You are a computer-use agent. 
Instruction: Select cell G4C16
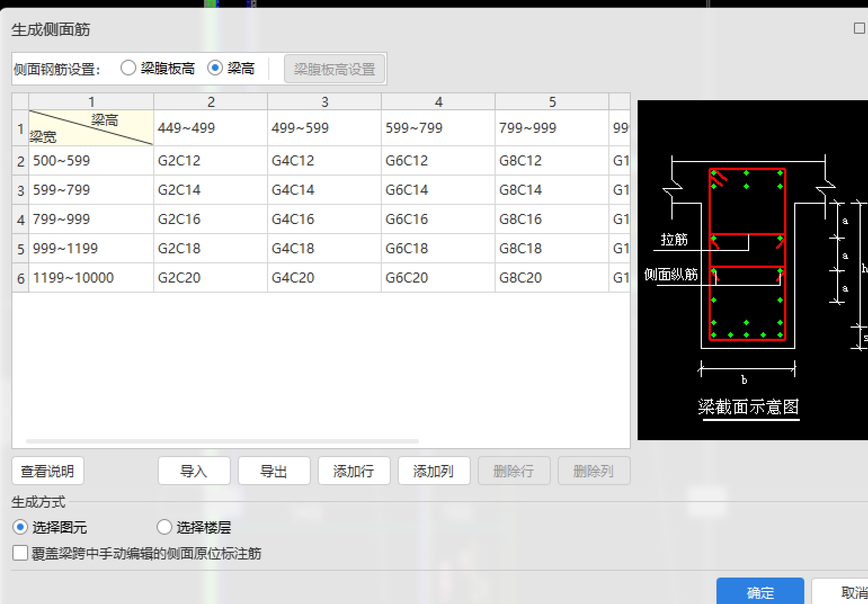click(x=324, y=219)
